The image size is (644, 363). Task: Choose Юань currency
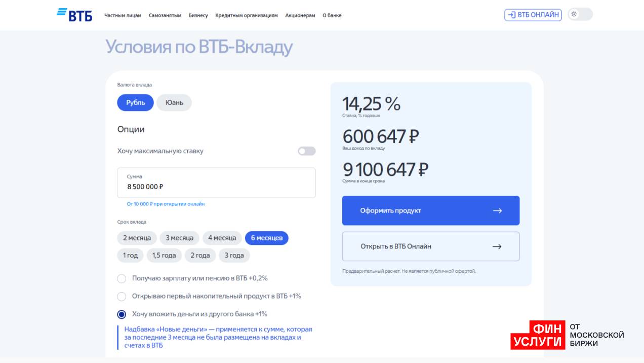[x=174, y=102]
